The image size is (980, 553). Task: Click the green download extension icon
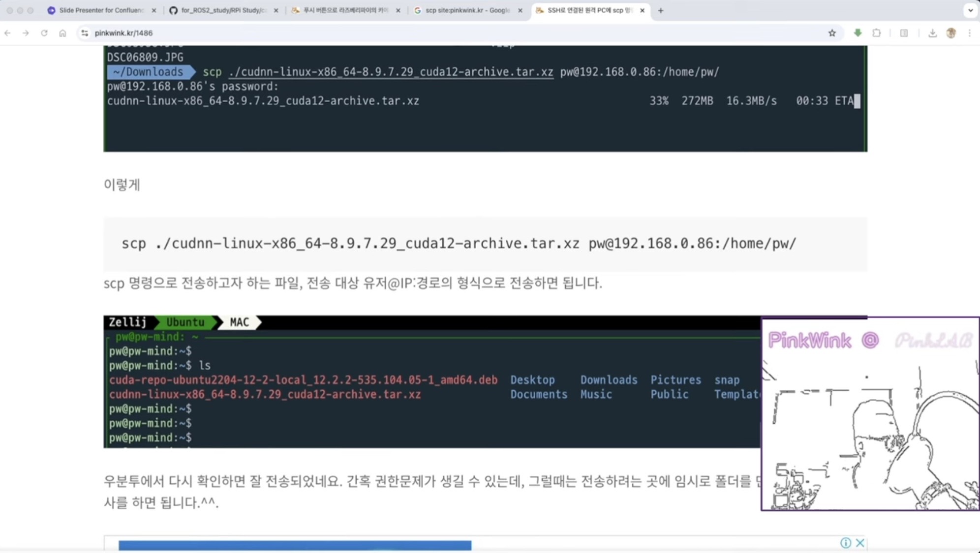(857, 33)
